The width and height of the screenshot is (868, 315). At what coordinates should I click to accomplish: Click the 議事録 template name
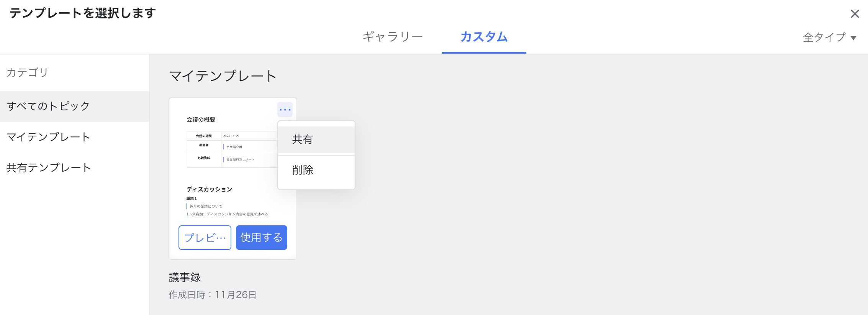tap(185, 277)
